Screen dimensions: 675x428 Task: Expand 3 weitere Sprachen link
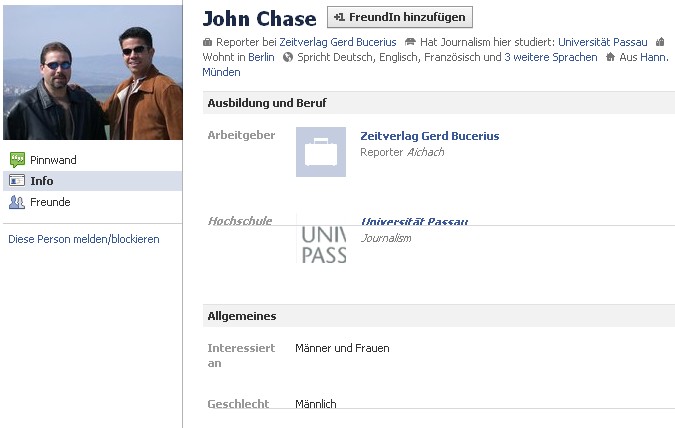click(x=551, y=57)
